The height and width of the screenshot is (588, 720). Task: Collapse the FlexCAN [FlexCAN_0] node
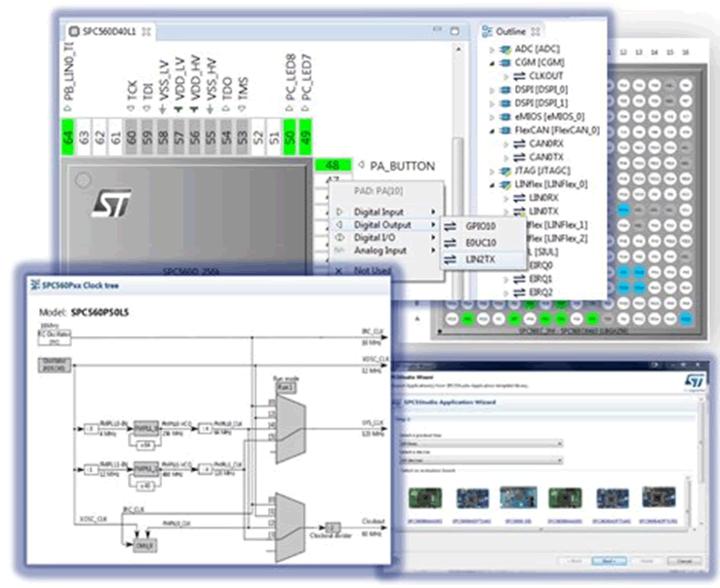[x=492, y=132]
